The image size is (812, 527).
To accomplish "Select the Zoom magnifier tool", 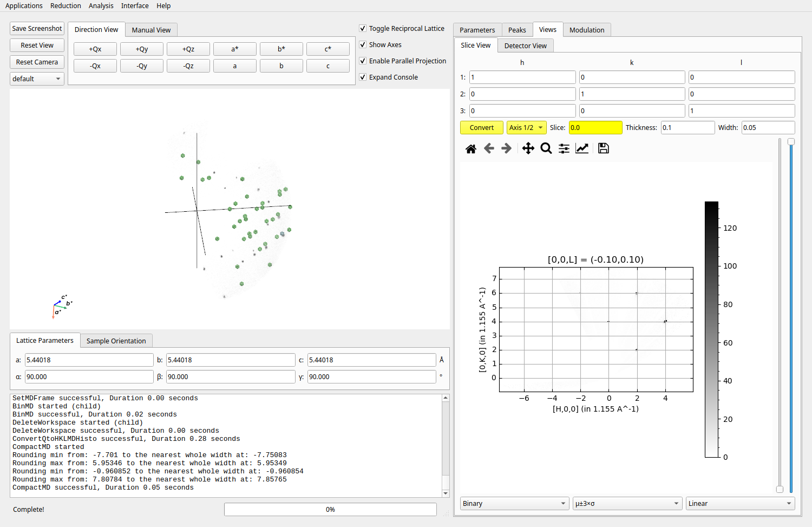I will click(x=546, y=148).
